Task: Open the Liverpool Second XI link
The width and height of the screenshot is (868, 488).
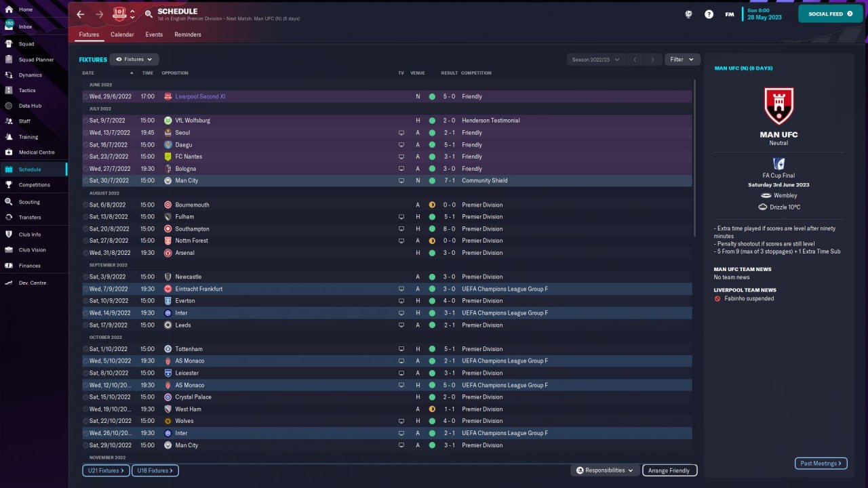Action: (x=200, y=97)
